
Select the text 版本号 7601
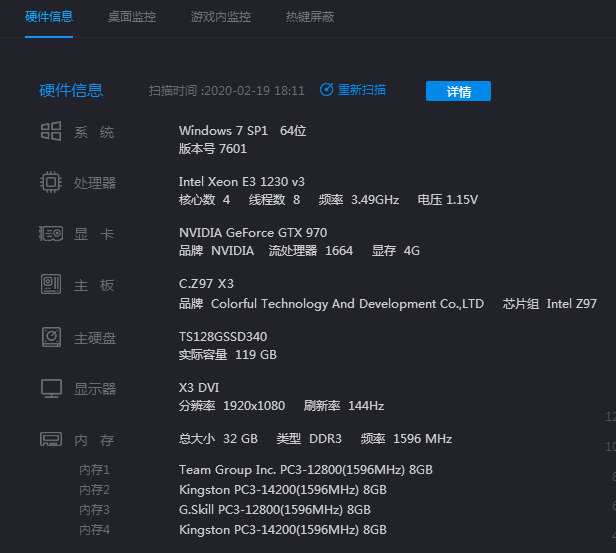[213, 149]
